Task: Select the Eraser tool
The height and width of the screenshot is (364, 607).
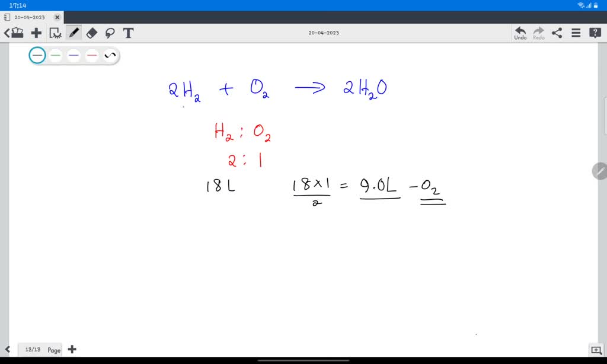Action: (91, 33)
